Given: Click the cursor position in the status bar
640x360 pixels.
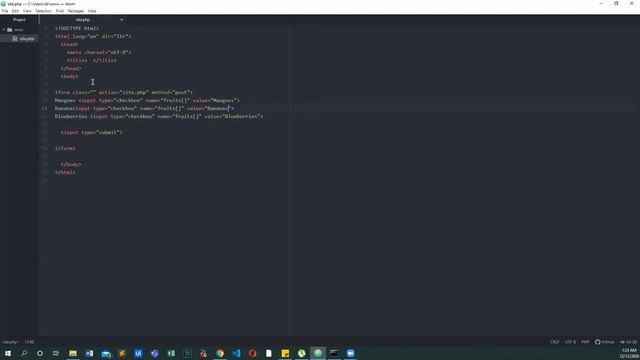Looking at the screenshot, I should click(x=29, y=342).
